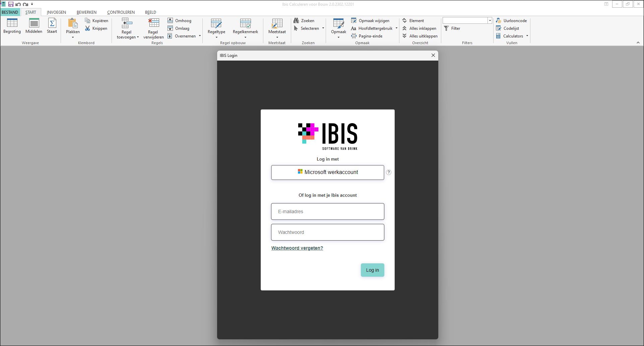Click the Filter funnel icon
The height and width of the screenshot is (346, 644).
coord(446,28)
